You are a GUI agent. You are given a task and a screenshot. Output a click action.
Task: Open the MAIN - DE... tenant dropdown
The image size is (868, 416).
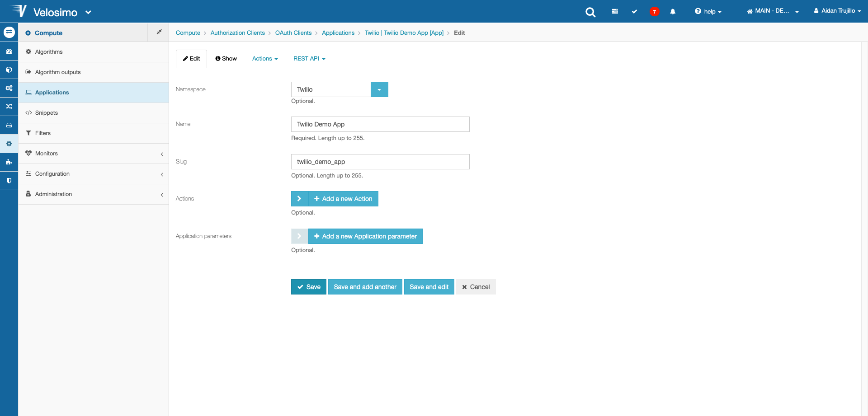click(773, 11)
